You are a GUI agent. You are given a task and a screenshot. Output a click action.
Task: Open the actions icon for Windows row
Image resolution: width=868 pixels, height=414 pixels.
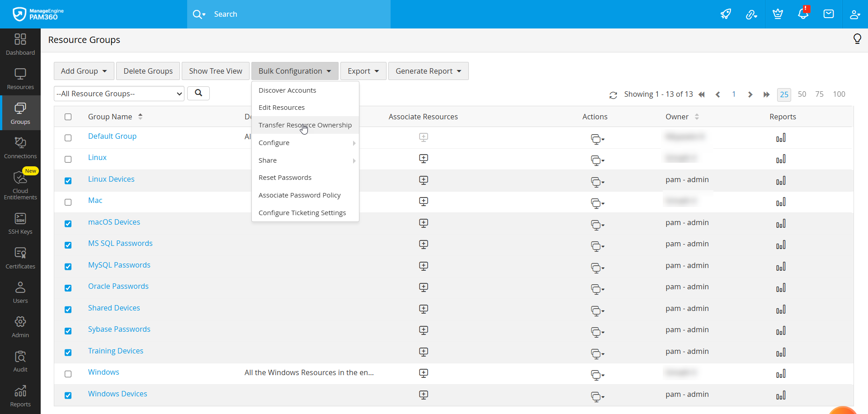(x=597, y=375)
